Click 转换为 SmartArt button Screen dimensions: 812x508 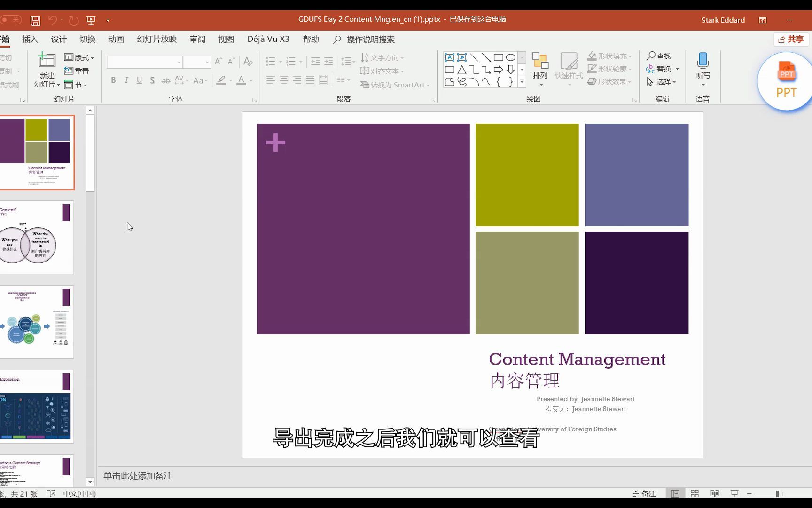pos(395,85)
